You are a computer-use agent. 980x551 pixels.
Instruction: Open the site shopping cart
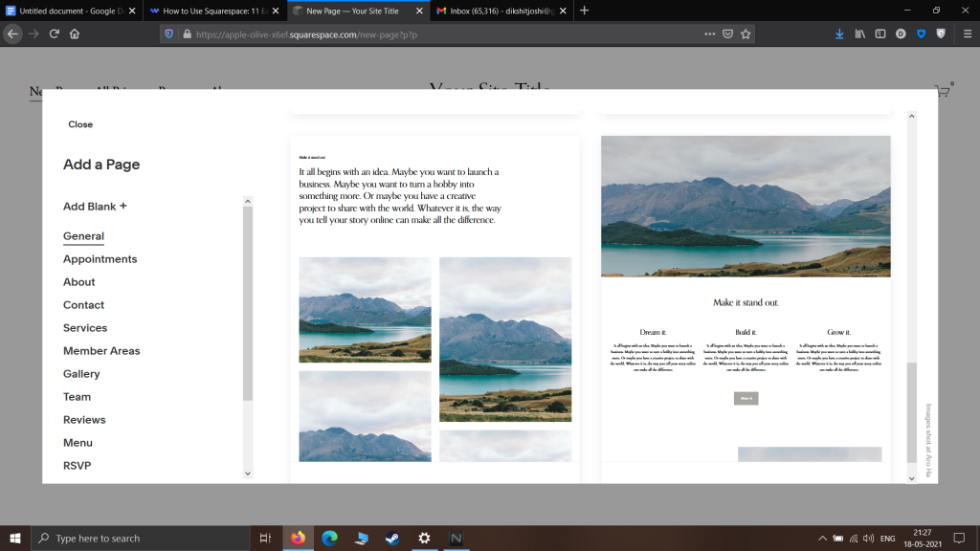[943, 91]
